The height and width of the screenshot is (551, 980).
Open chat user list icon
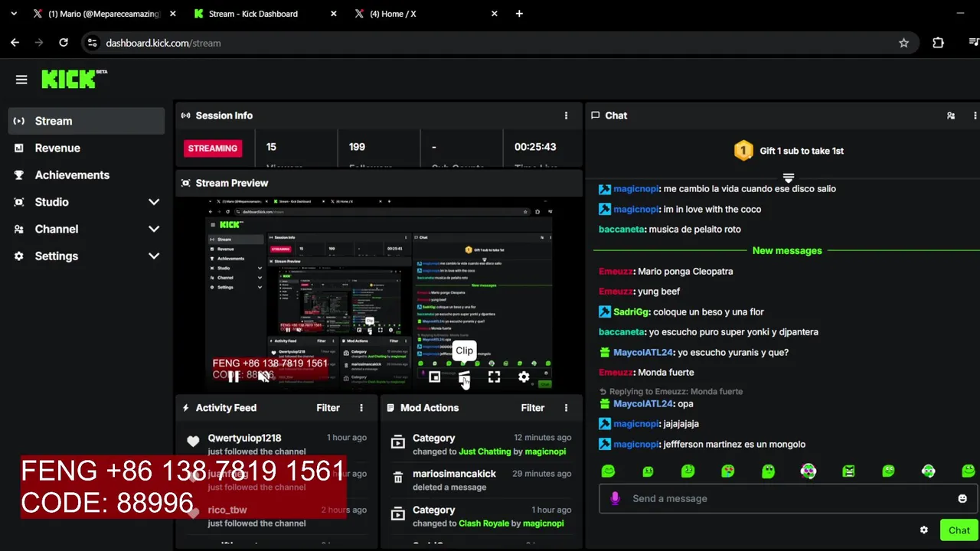(x=951, y=116)
